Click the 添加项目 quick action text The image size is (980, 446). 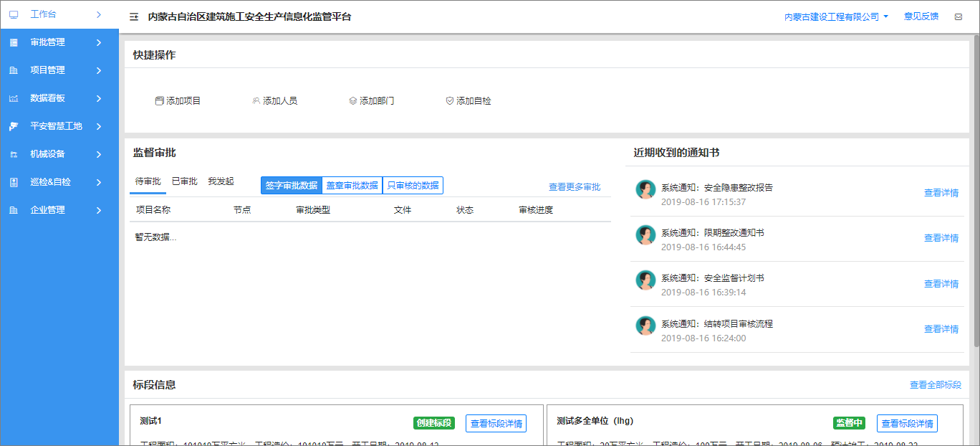[183, 101]
